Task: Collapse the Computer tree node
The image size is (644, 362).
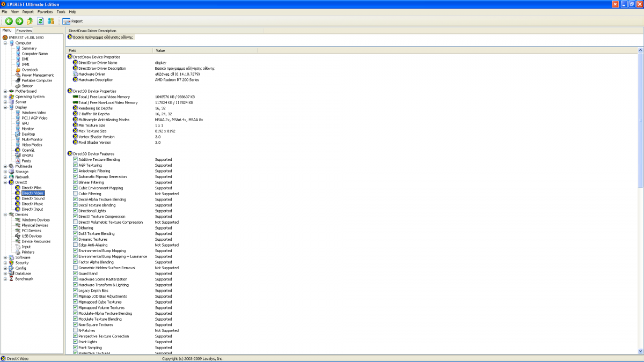Action: coord(5,43)
